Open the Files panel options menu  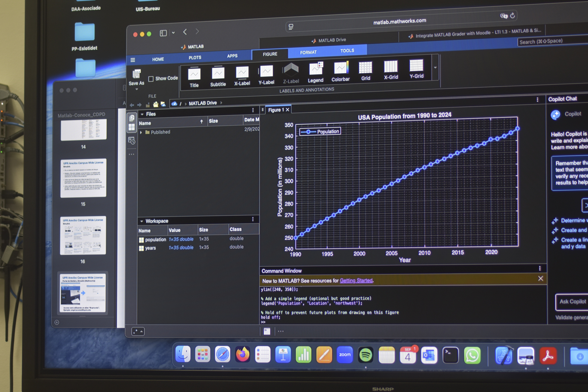click(253, 110)
